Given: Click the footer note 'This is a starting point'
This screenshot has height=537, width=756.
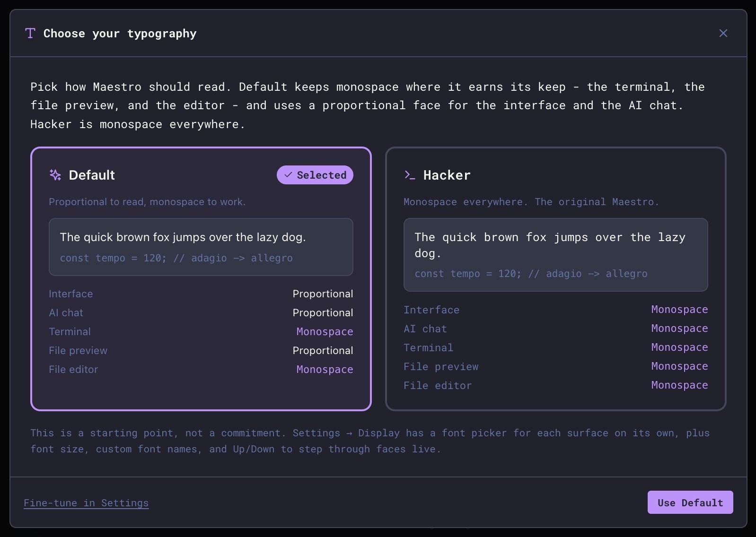Looking at the screenshot, I should (370, 441).
